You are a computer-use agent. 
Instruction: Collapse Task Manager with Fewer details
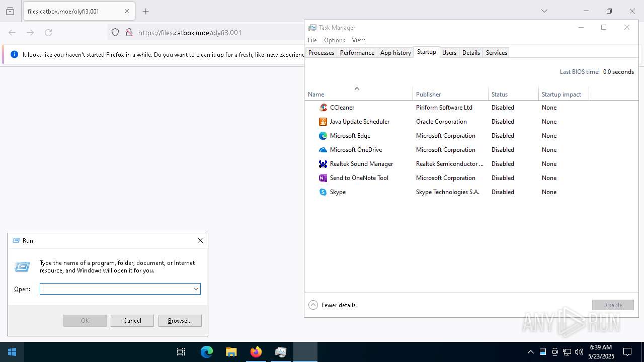[332, 305]
